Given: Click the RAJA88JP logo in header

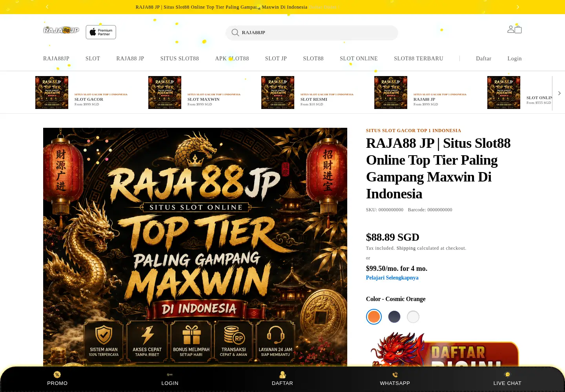Looking at the screenshot, I should pos(61,30).
